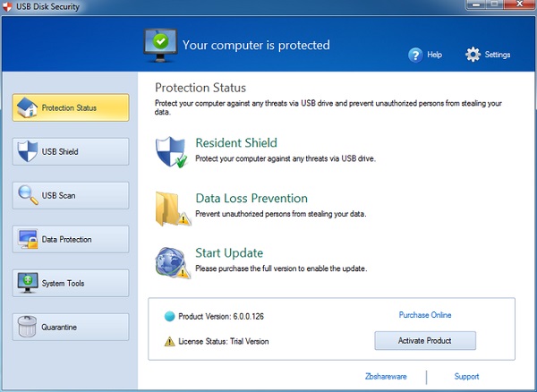Click the locked monitor icon beside Data Protection
The image size is (537, 392).
pos(28,239)
